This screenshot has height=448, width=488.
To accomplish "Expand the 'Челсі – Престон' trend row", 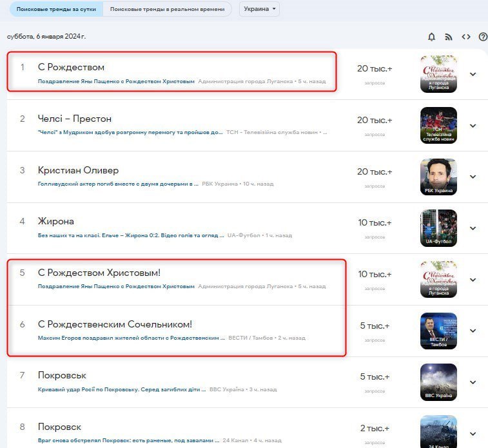I will point(473,126).
